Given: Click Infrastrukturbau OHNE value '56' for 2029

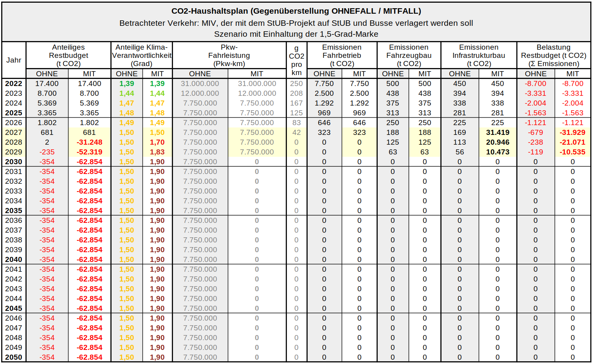Looking at the screenshot, I should point(460,152).
